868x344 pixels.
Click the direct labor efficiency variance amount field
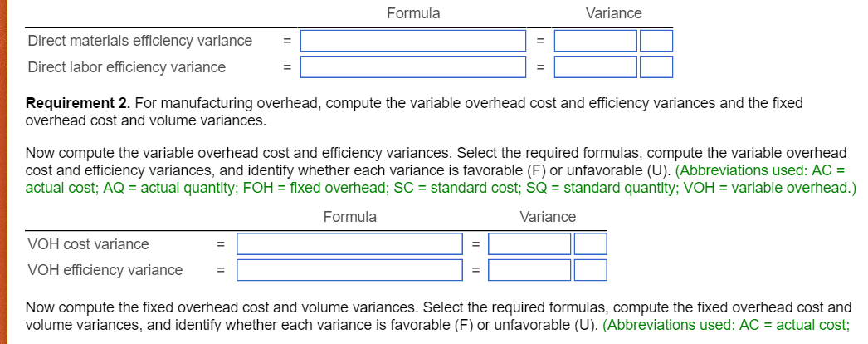point(596,67)
